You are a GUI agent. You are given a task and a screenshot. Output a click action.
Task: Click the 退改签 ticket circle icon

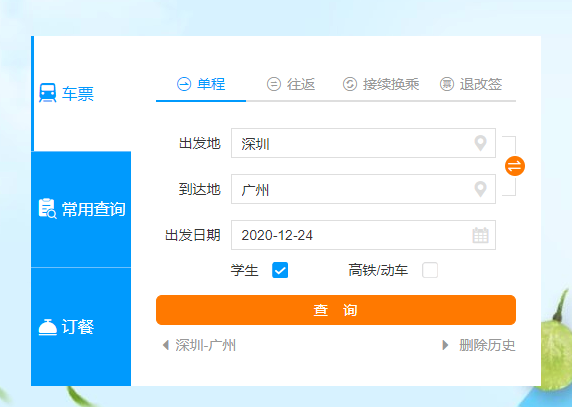point(447,84)
